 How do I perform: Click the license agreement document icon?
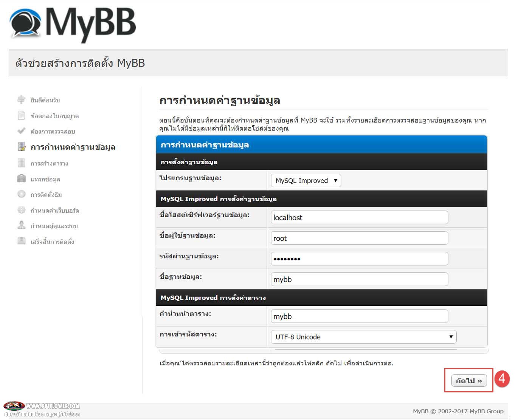click(x=22, y=115)
